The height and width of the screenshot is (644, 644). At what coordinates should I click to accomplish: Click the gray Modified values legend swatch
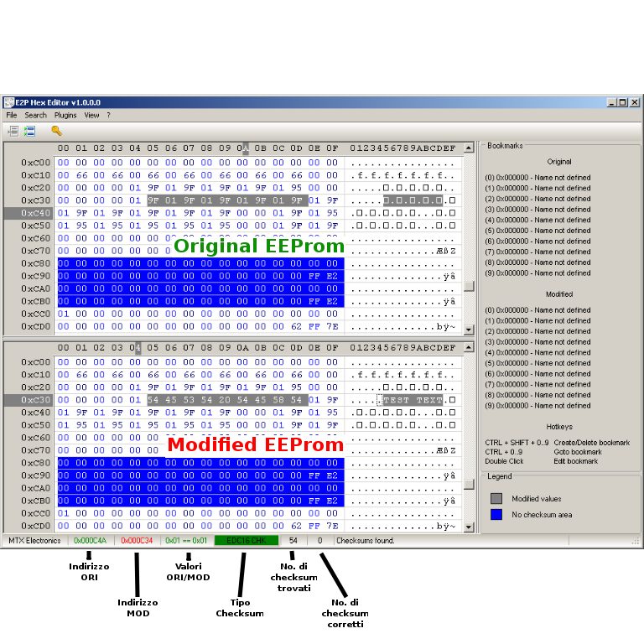(496, 499)
